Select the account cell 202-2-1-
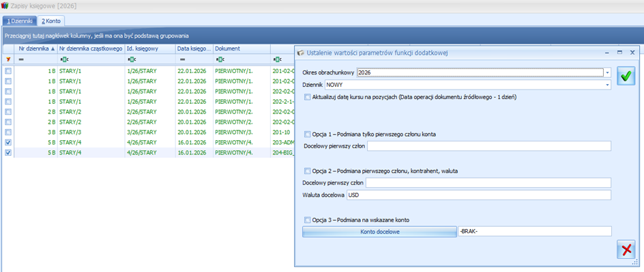 282,101
